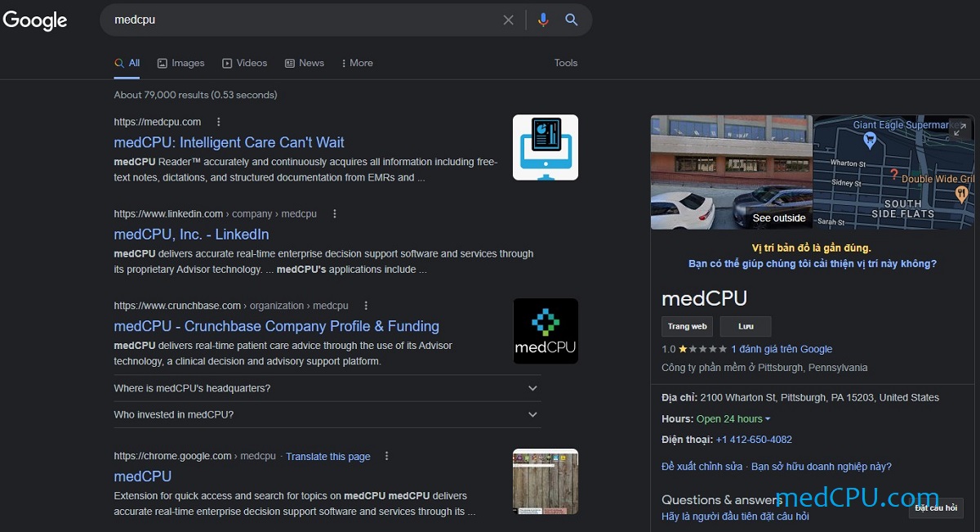The height and width of the screenshot is (532, 980).
Task: Click the 'About 79,000 results' text
Action: [x=196, y=95]
